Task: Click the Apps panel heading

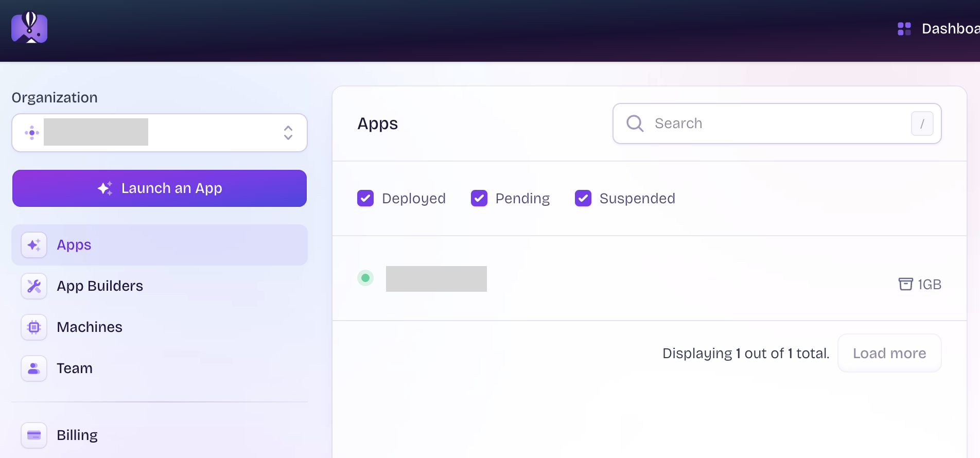Action: pos(378,124)
